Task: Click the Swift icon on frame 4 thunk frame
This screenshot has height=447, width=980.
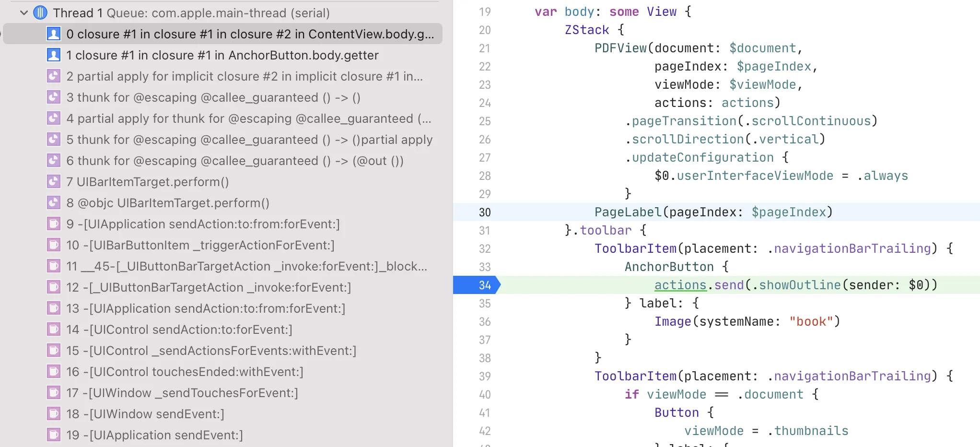Action: tap(54, 118)
